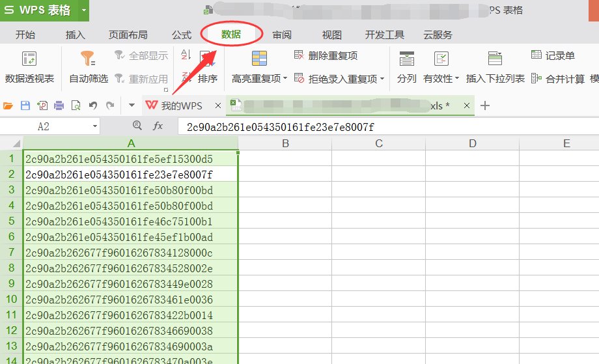599x364 pixels.
Task: Select row 1 header
Action: click(x=12, y=158)
